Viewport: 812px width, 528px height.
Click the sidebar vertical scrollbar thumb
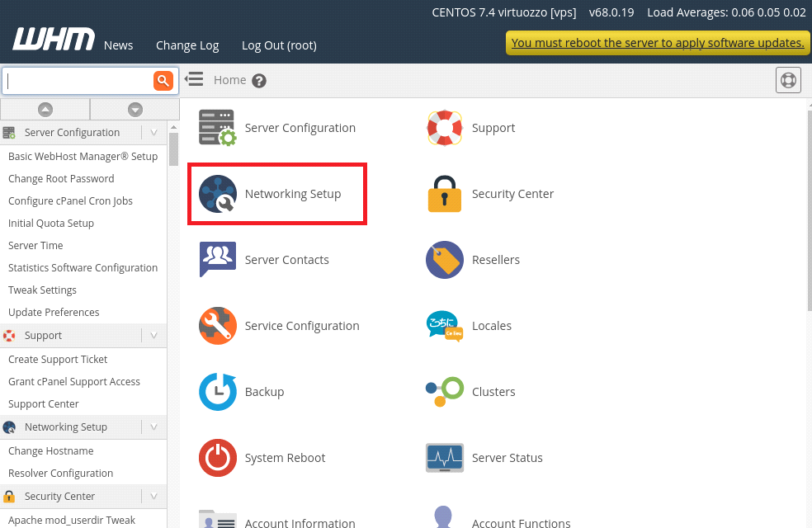click(173, 149)
